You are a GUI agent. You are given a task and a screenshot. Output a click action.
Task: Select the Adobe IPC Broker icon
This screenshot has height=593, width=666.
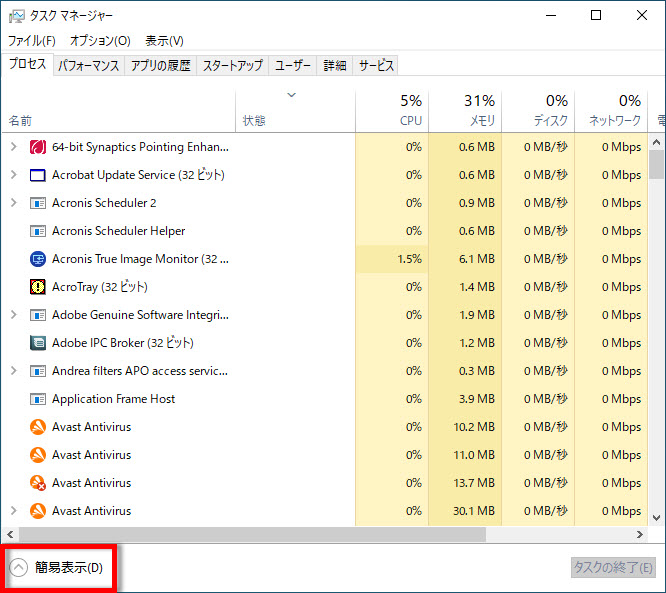38,343
